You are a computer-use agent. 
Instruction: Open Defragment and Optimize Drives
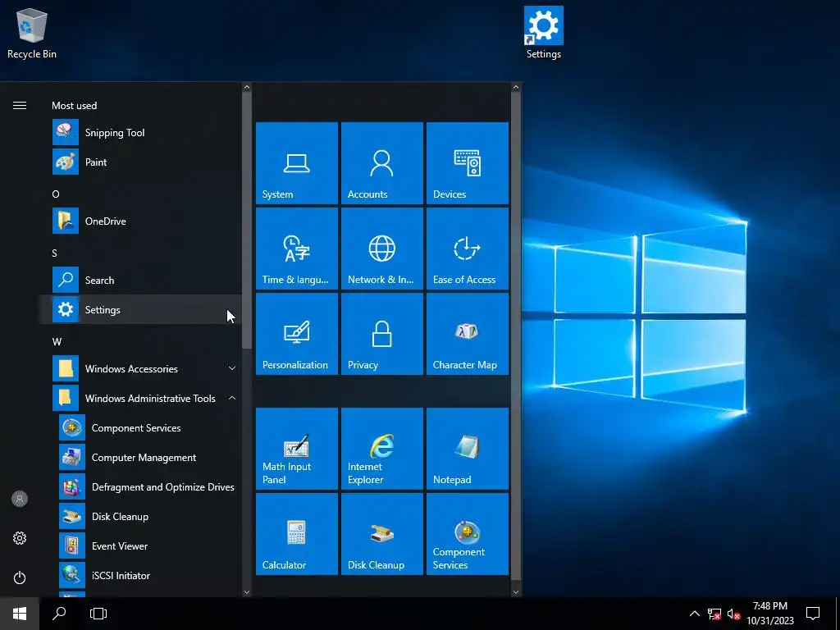click(x=140, y=487)
